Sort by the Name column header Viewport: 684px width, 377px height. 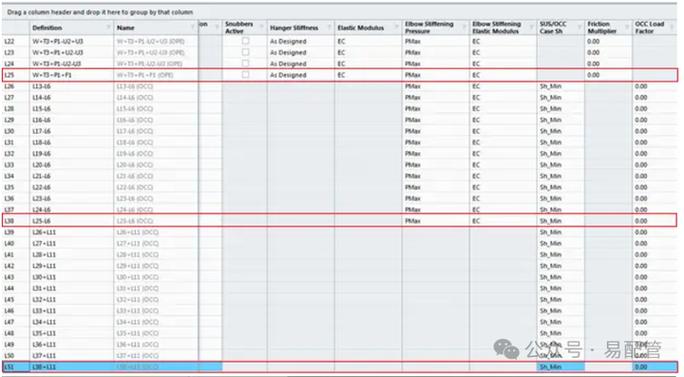coord(125,27)
